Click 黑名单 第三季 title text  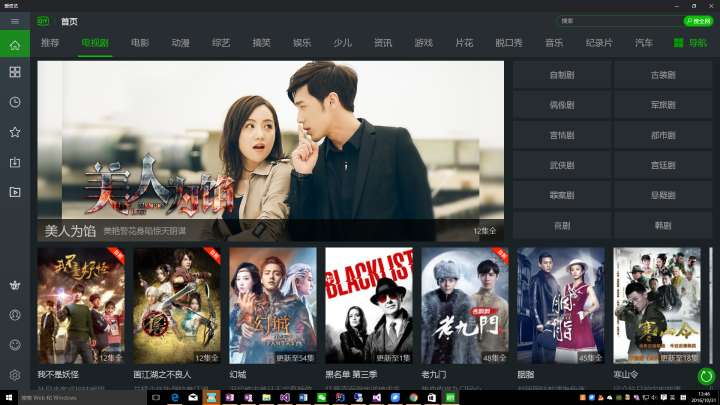click(351, 375)
